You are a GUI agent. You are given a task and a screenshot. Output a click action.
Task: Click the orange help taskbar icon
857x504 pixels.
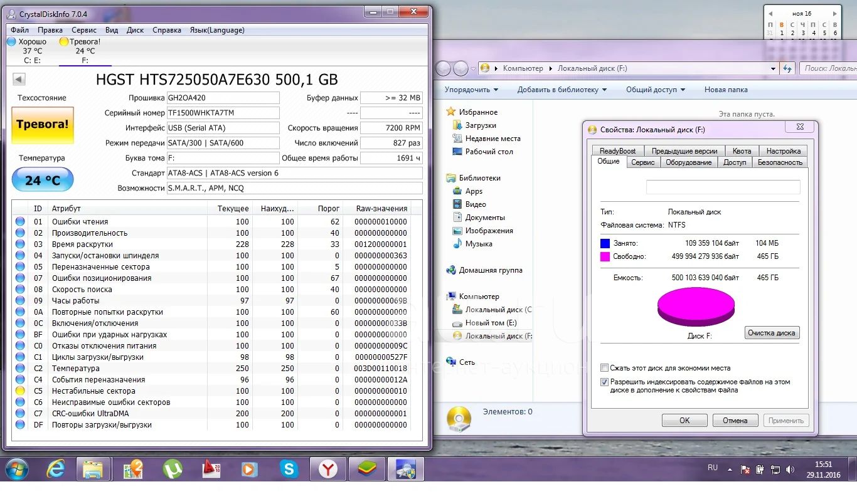tap(133, 469)
